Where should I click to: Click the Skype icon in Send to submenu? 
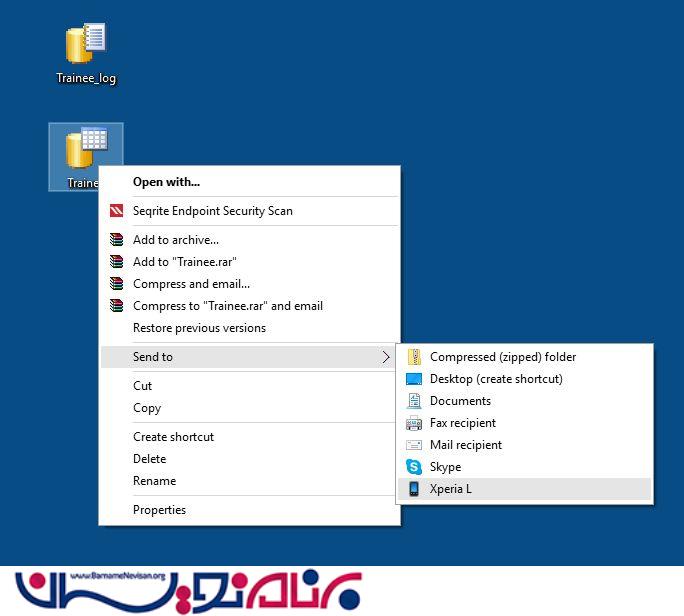414,467
